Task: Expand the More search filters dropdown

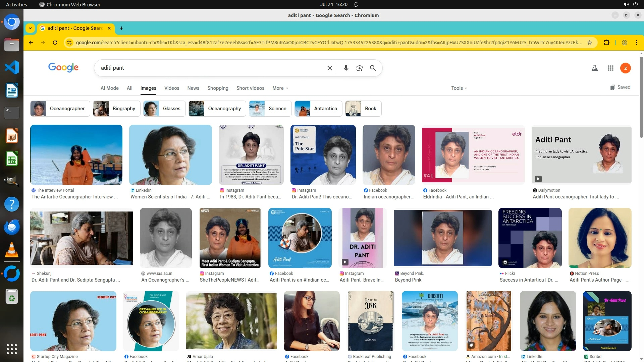Action: point(280,88)
